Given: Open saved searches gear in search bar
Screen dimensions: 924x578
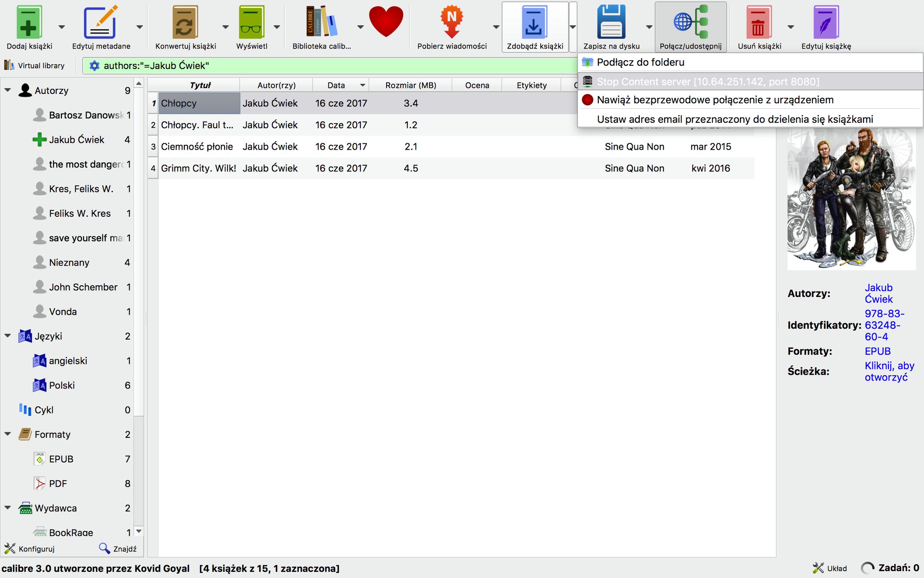Looking at the screenshot, I should [x=94, y=66].
